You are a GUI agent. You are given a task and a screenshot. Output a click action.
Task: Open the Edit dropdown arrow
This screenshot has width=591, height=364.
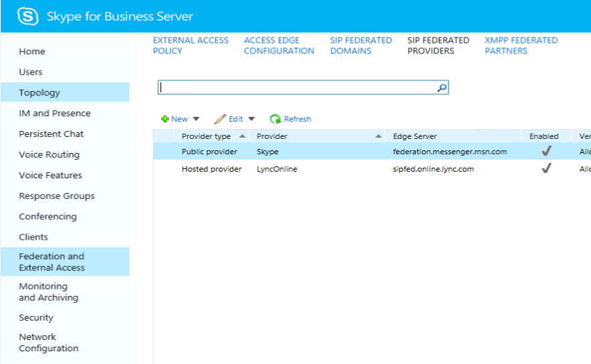coord(251,119)
